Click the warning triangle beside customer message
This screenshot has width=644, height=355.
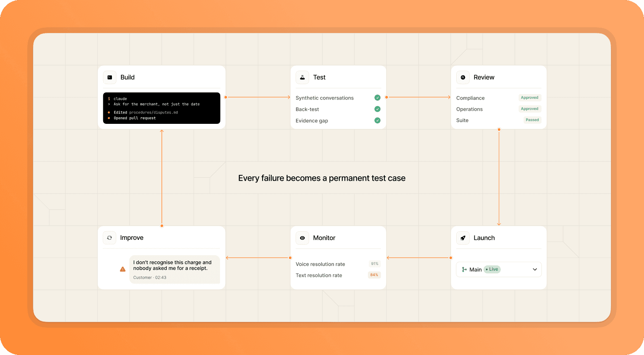pyautogui.click(x=123, y=269)
